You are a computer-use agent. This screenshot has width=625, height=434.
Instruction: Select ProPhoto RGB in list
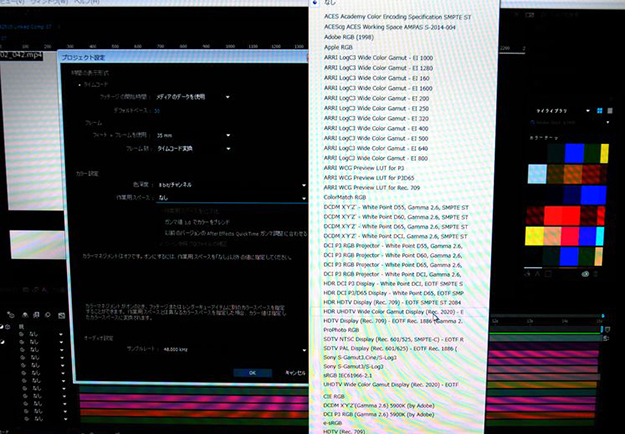(x=341, y=330)
